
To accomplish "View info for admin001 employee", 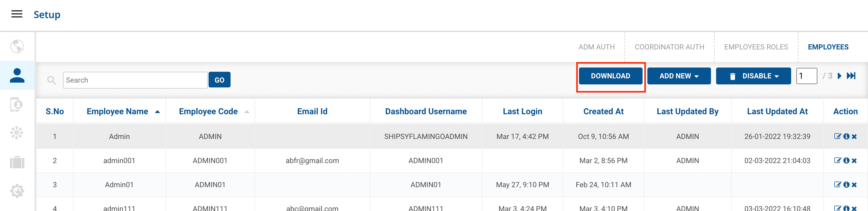I will point(846,161).
